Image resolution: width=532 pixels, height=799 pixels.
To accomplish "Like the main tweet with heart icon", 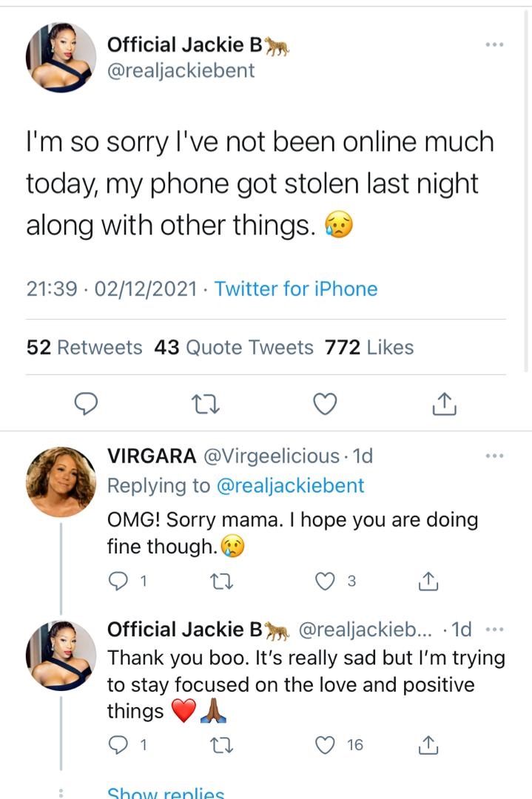I will pyautogui.click(x=325, y=403).
